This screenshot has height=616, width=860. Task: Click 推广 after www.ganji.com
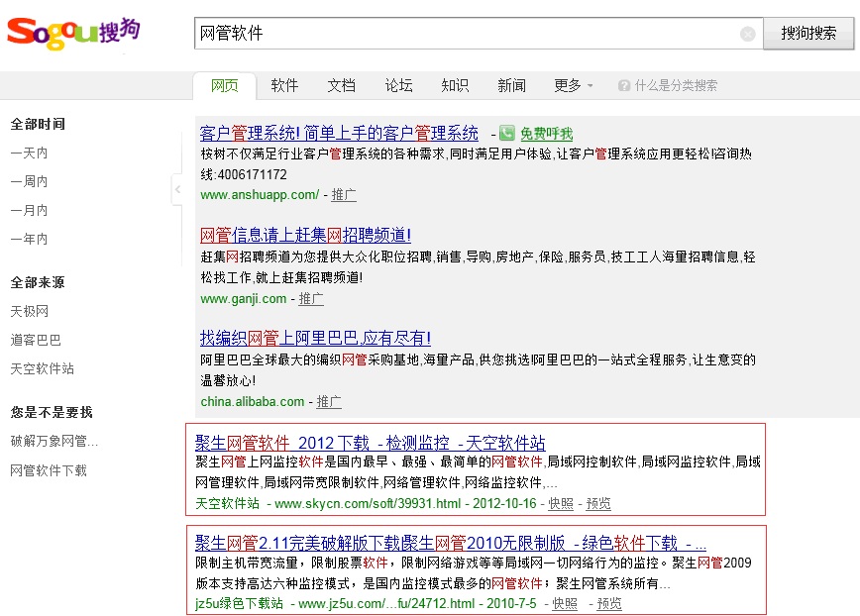[x=311, y=299]
